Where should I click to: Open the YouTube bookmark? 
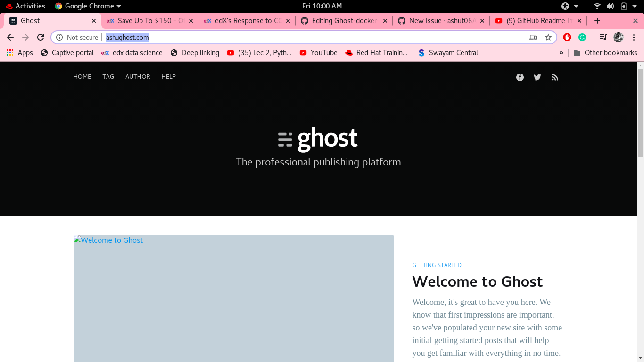pos(318,53)
